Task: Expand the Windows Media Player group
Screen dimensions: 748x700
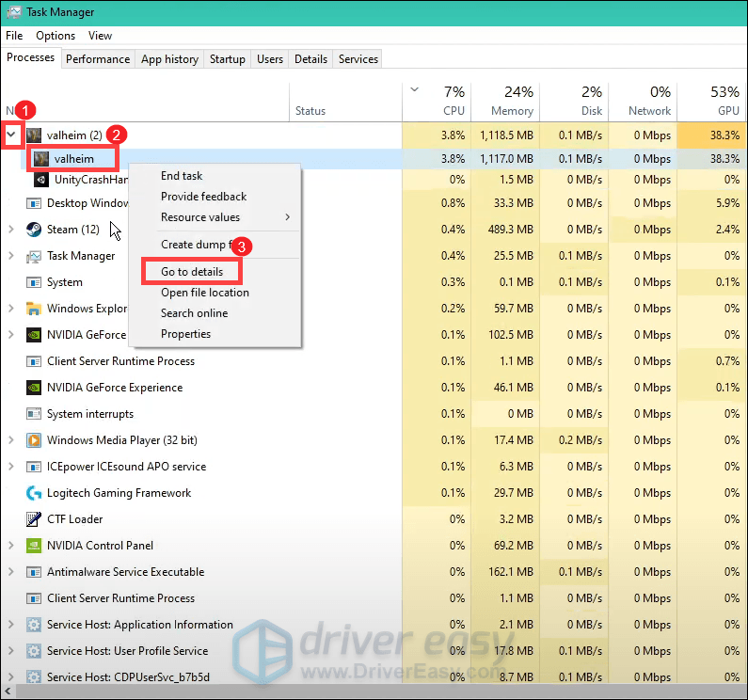Action: pos(11,440)
